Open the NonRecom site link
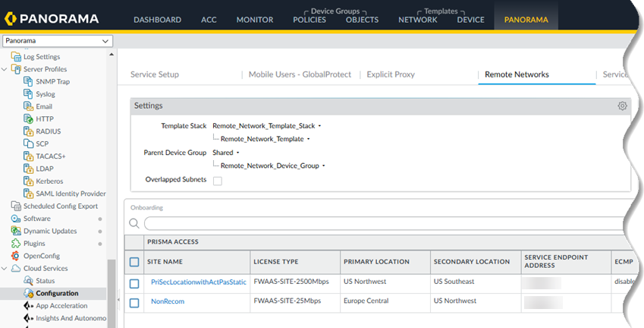The height and width of the screenshot is (328, 644). tap(168, 302)
